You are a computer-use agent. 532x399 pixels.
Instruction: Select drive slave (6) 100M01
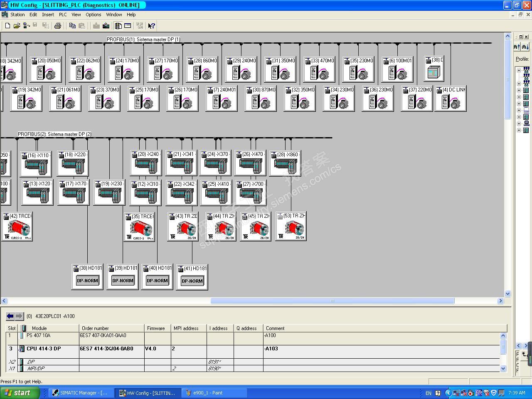tap(397, 69)
